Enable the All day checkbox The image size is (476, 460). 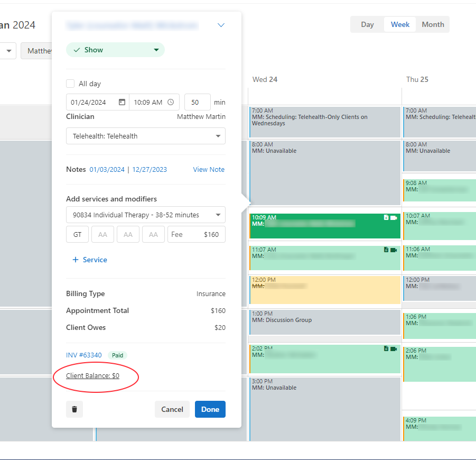click(70, 84)
